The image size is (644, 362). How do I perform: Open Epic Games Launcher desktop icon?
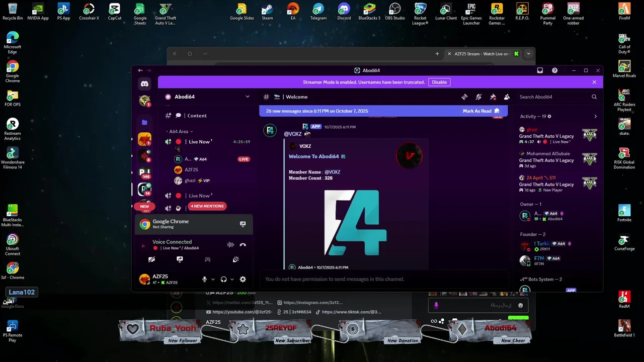click(x=471, y=14)
